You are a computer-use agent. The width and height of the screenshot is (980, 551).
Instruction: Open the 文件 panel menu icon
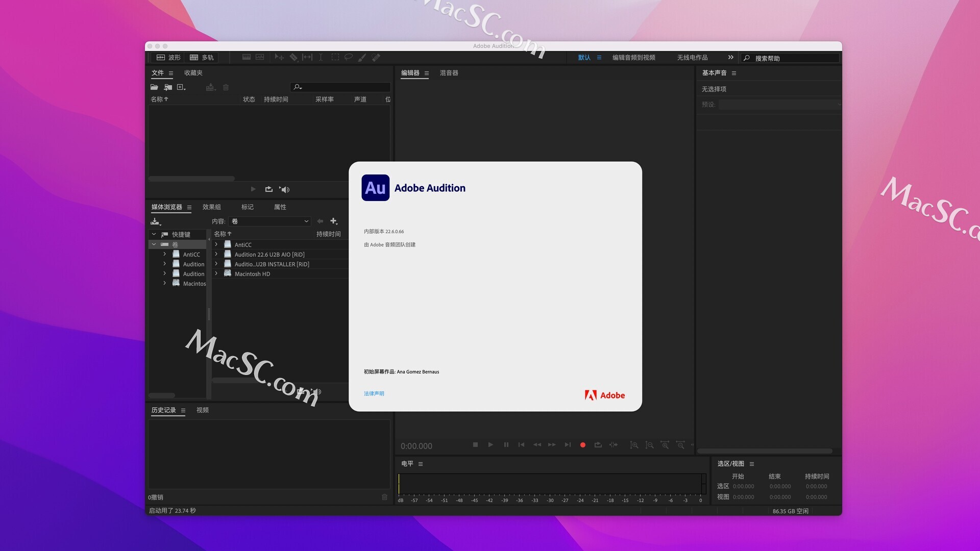(x=171, y=73)
